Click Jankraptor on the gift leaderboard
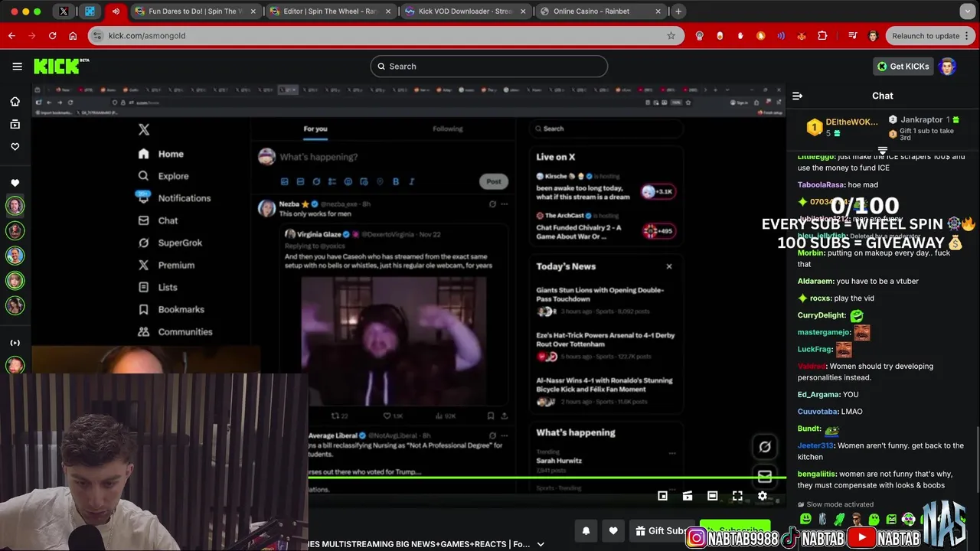The image size is (980, 551). point(922,120)
